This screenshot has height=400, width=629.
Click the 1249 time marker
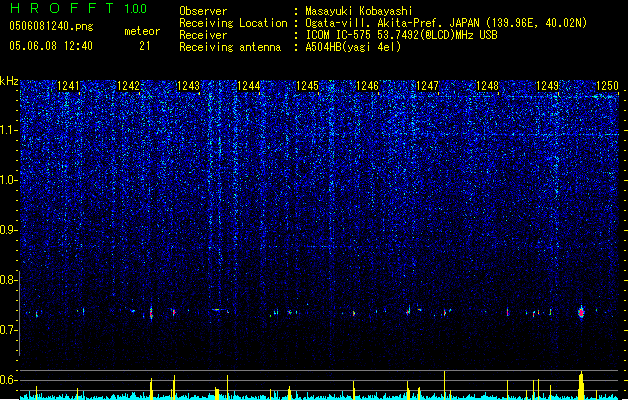point(548,86)
